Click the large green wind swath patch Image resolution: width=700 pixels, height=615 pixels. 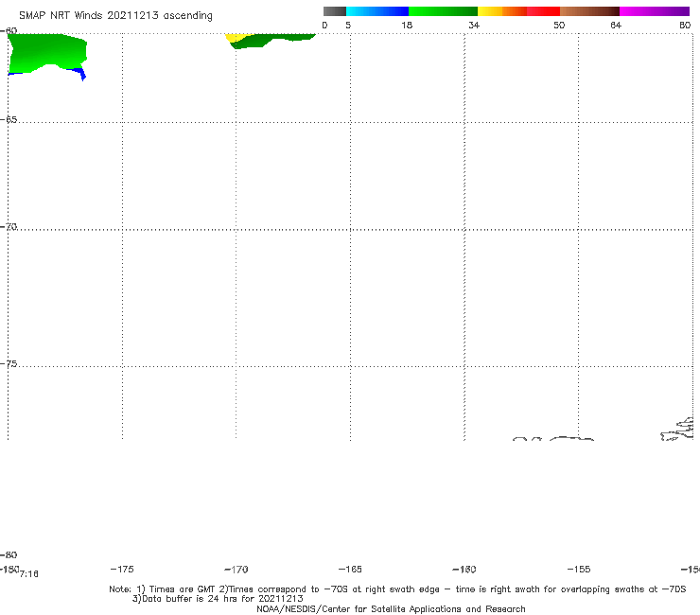(x=47, y=53)
